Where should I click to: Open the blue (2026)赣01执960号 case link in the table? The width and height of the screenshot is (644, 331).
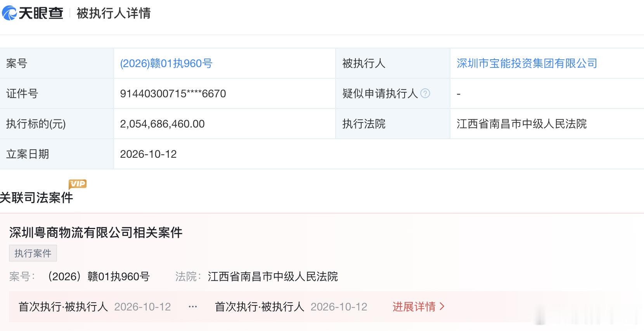tap(166, 63)
